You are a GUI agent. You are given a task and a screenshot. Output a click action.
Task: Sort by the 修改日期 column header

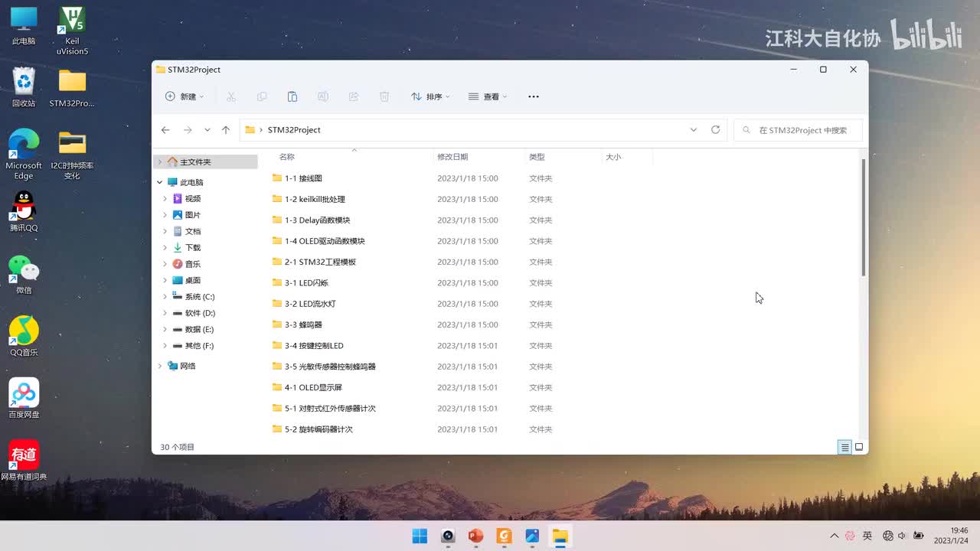click(452, 157)
